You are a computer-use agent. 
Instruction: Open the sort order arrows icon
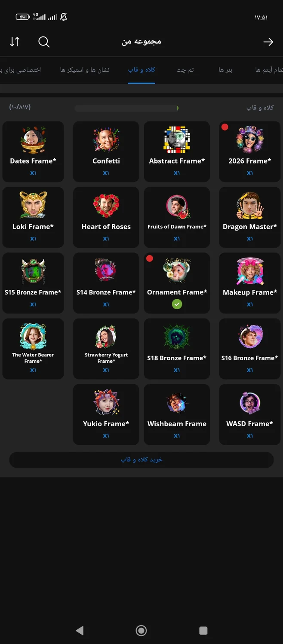15,42
